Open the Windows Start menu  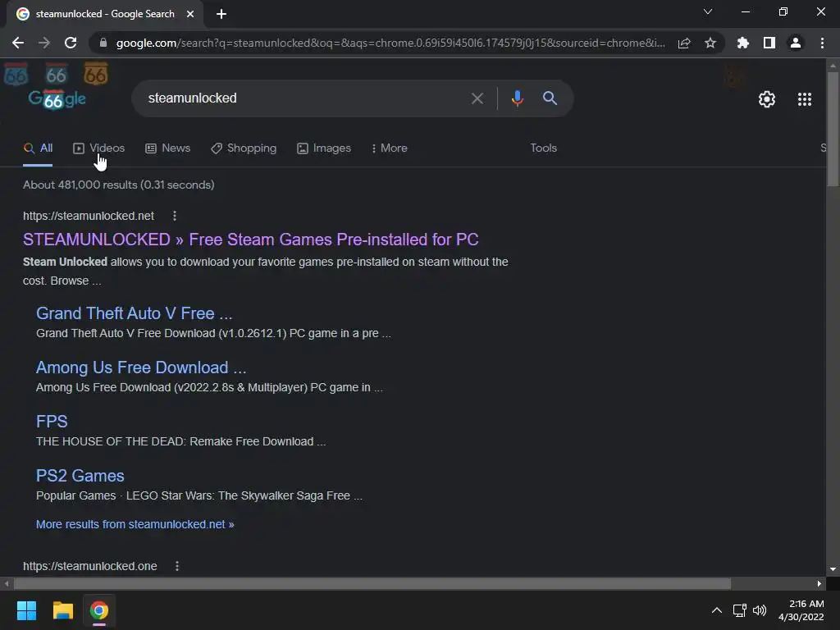point(26,610)
